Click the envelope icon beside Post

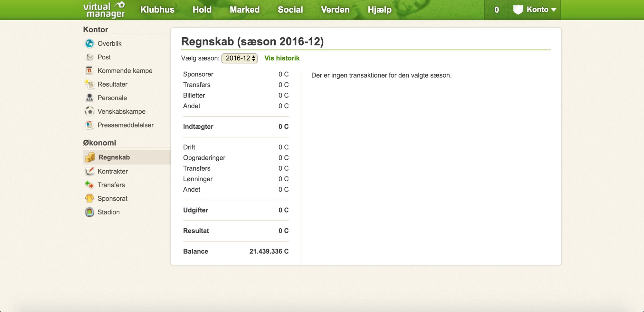[90, 57]
